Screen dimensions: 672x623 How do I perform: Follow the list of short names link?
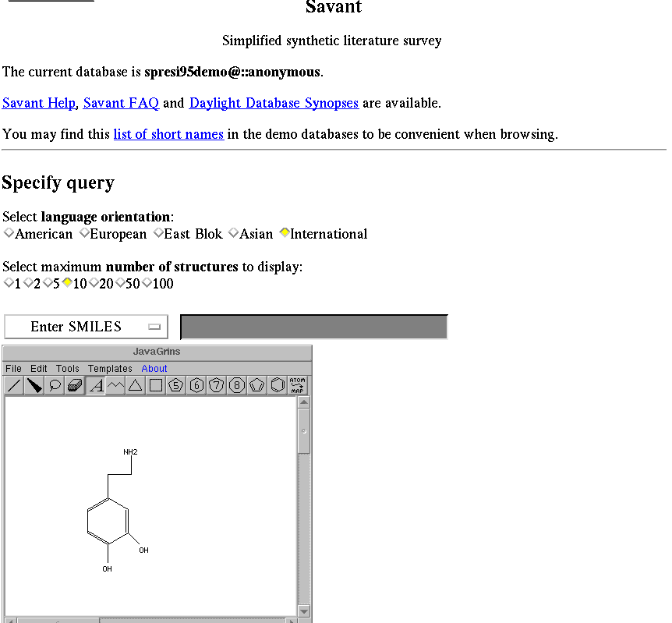pyautogui.click(x=168, y=134)
